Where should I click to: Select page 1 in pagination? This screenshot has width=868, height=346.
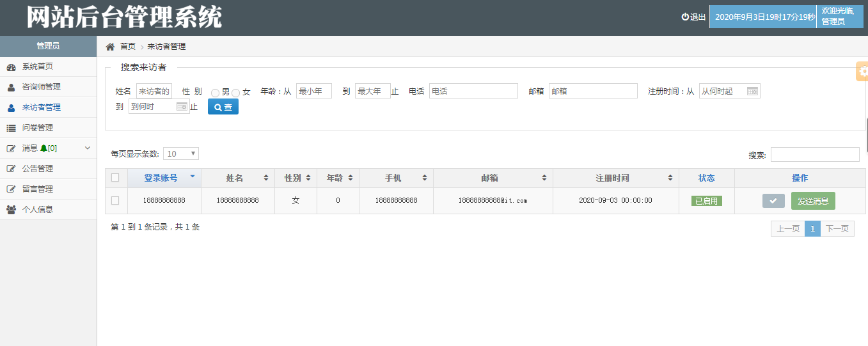812,228
